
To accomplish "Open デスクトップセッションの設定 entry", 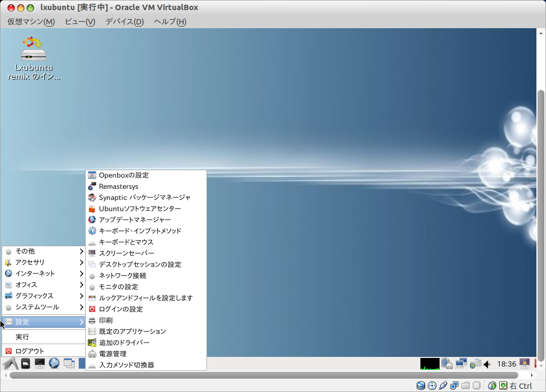I will (x=146, y=264).
